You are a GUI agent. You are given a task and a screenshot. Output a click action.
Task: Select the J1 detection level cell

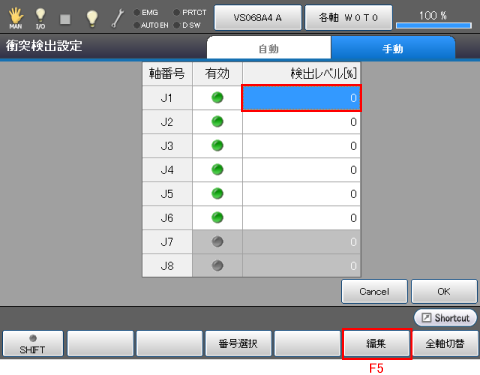(x=301, y=98)
